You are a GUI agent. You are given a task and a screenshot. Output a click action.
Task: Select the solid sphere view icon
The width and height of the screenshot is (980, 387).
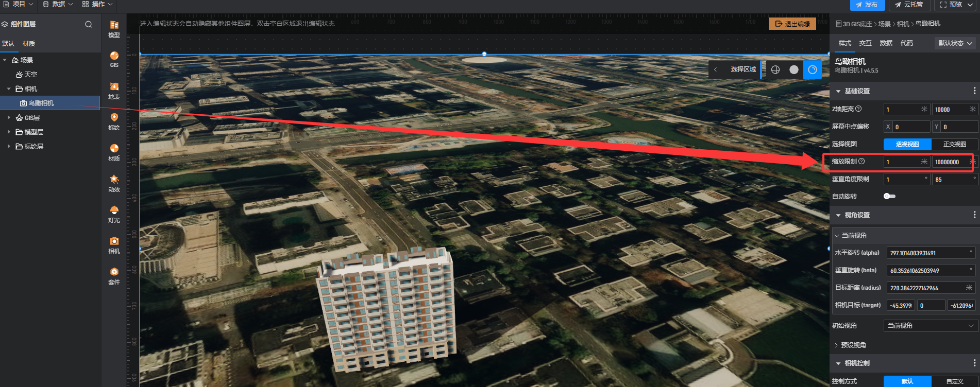[794, 69]
